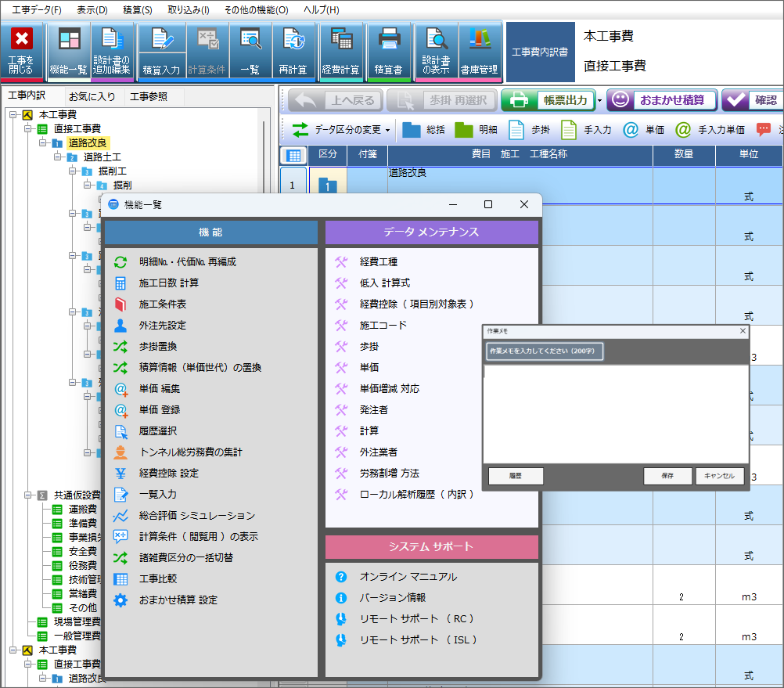Click 施工日数 計算 in function list

(x=169, y=283)
